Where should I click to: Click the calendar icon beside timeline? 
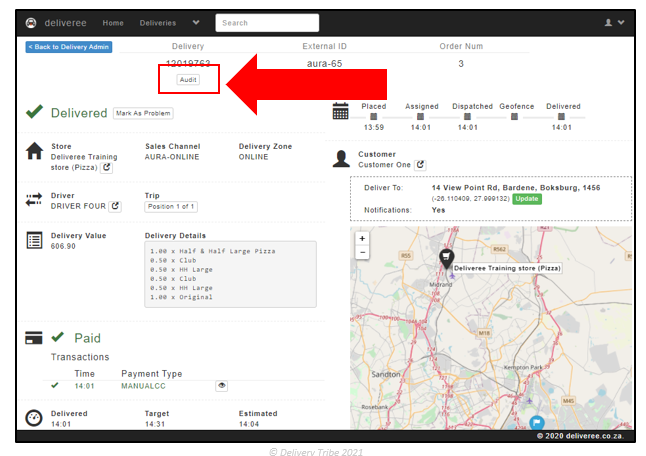pyautogui.click(x=340, y=111)
